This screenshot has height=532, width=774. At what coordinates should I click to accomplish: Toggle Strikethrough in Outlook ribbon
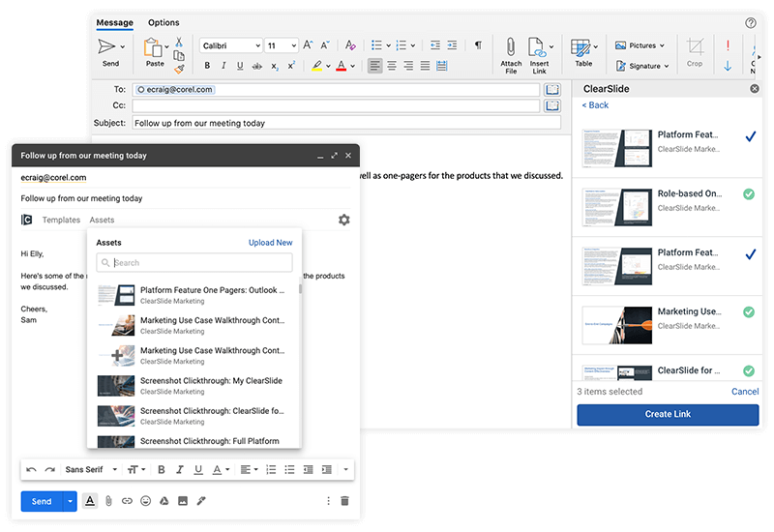pos(257,66)
